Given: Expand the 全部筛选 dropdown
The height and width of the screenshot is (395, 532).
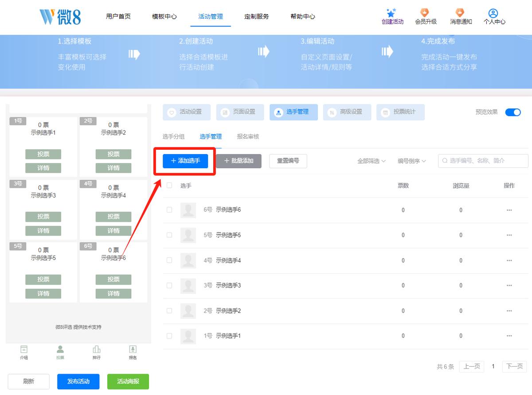Looking at the screenshot, I should point(372,161).
